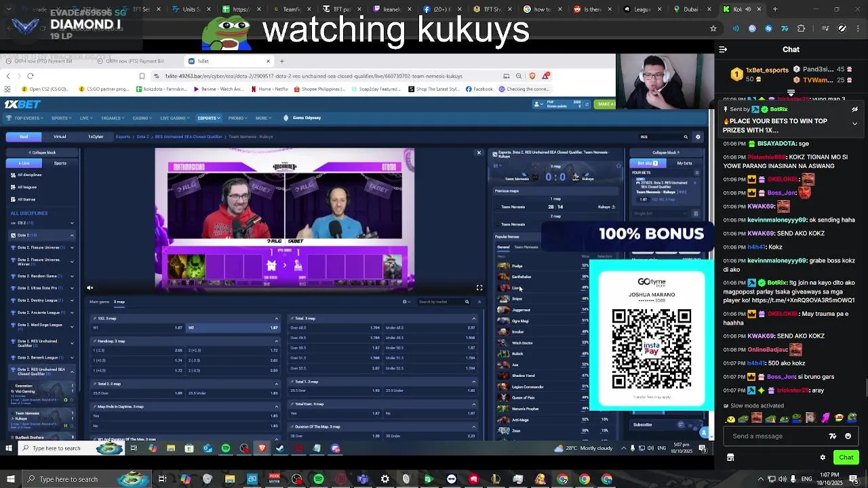Hide the pinned BotRix message
The height and width of the screenshot is (488, 868).
(x=854, y=109)
